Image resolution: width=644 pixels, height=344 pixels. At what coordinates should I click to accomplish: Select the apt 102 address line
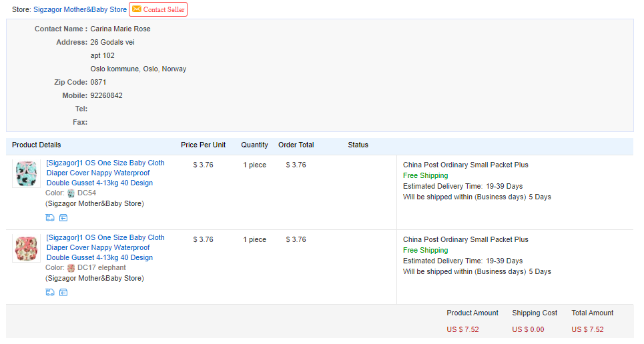coord(102,55)
